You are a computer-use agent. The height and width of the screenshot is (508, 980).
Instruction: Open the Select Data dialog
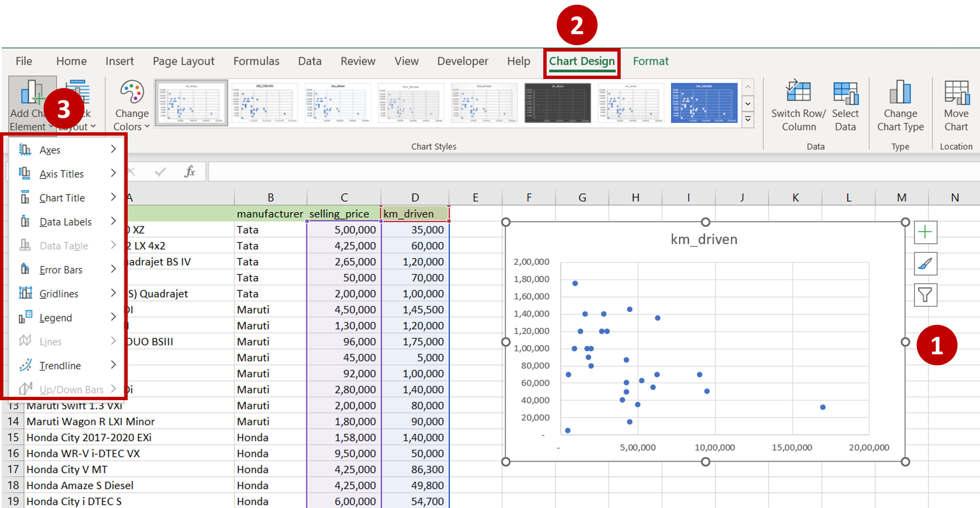845,93
